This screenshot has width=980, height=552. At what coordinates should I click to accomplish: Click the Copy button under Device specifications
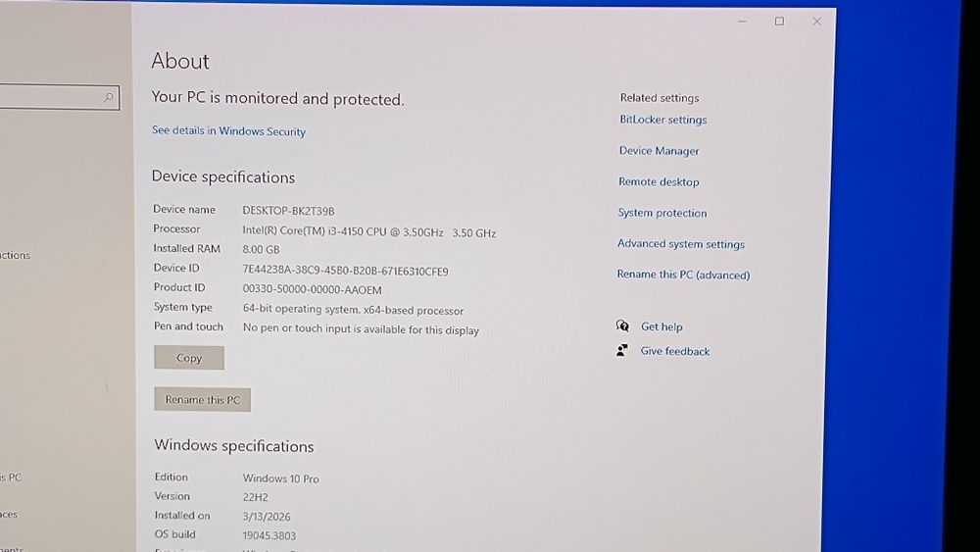(x=189, y=358)
